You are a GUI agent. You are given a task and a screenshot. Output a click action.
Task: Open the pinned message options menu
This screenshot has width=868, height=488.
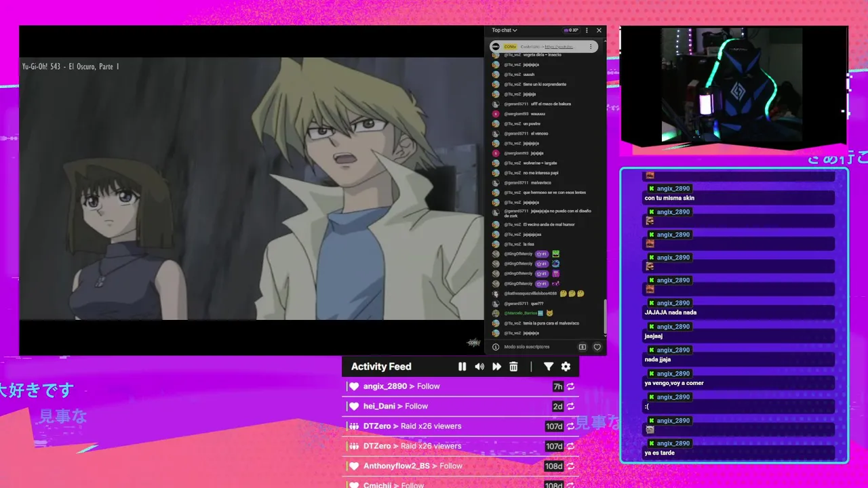591,47
